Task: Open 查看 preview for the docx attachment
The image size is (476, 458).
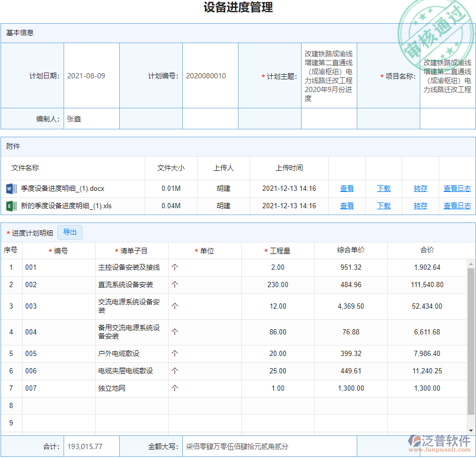Action: (347, 188)
